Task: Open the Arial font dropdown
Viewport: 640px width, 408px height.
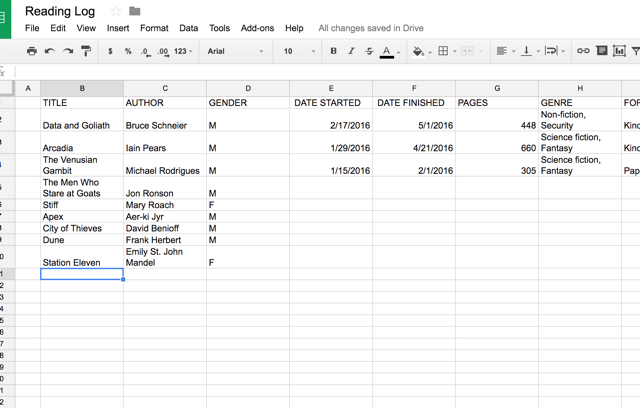Action: pyautogui.click(x=236, y=51)
